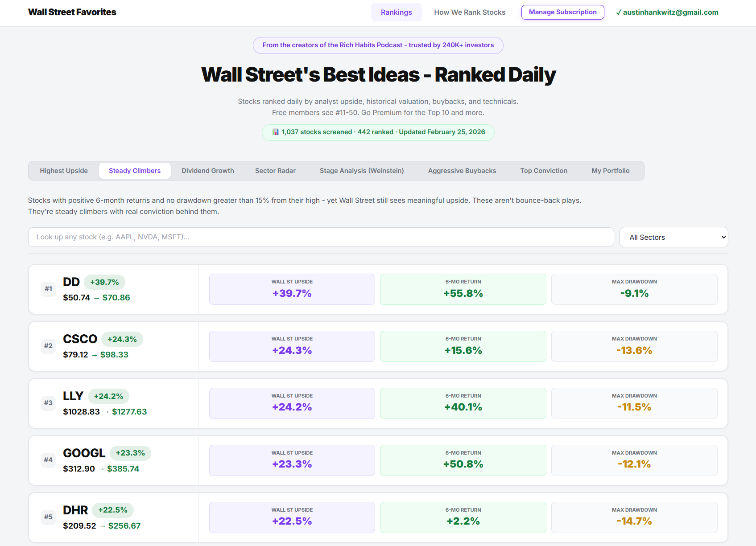
Task: Go to the My Portfolio tab
Action: (611, 171)
